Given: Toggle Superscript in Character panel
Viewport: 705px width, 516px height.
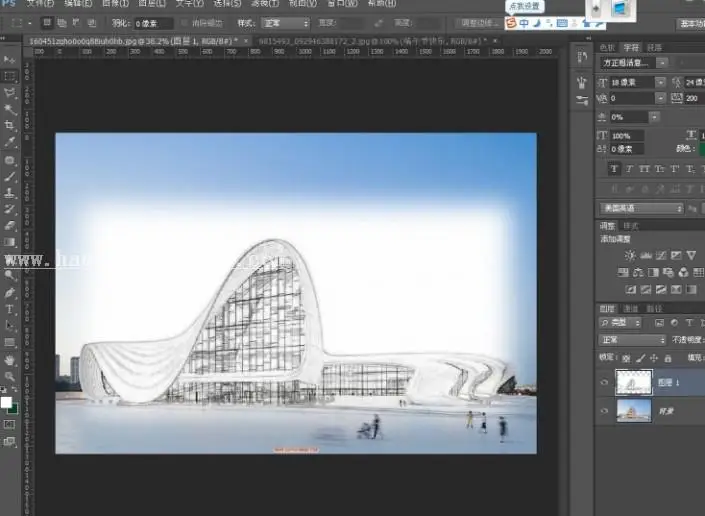Looking at the screenshot, I should pyautogui.click(x=675, y=169).
